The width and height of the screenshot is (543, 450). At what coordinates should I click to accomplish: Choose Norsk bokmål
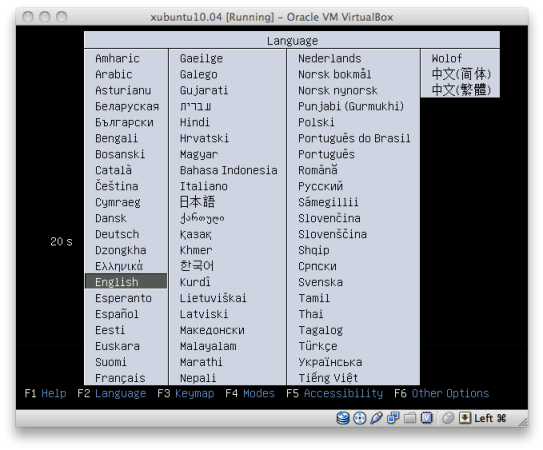(x=334, y=74)
